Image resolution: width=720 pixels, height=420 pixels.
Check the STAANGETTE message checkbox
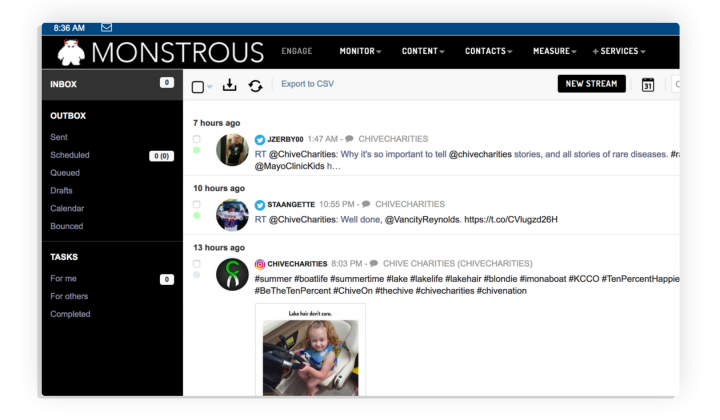point(197,204)
